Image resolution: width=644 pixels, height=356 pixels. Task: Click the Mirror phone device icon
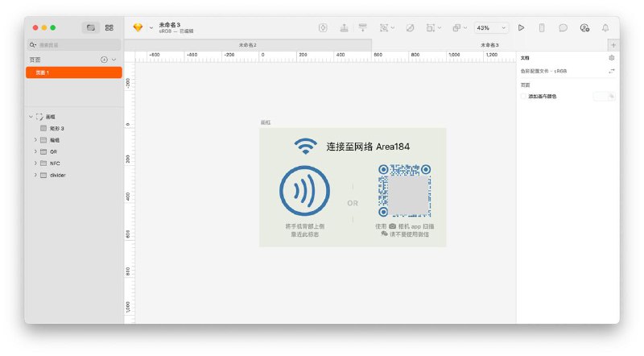542,27
